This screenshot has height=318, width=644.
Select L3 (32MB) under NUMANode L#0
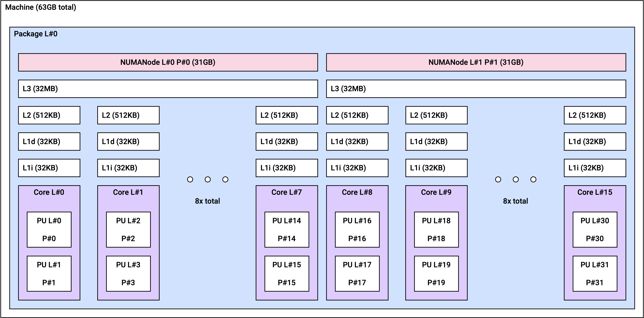[x=168, y=89]
